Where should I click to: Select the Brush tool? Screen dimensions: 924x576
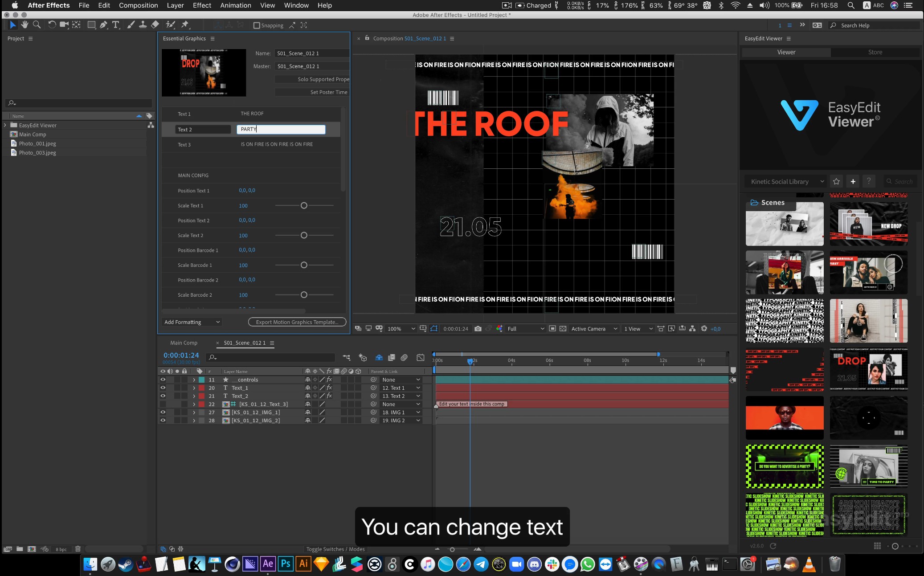[x=131, y=25]
